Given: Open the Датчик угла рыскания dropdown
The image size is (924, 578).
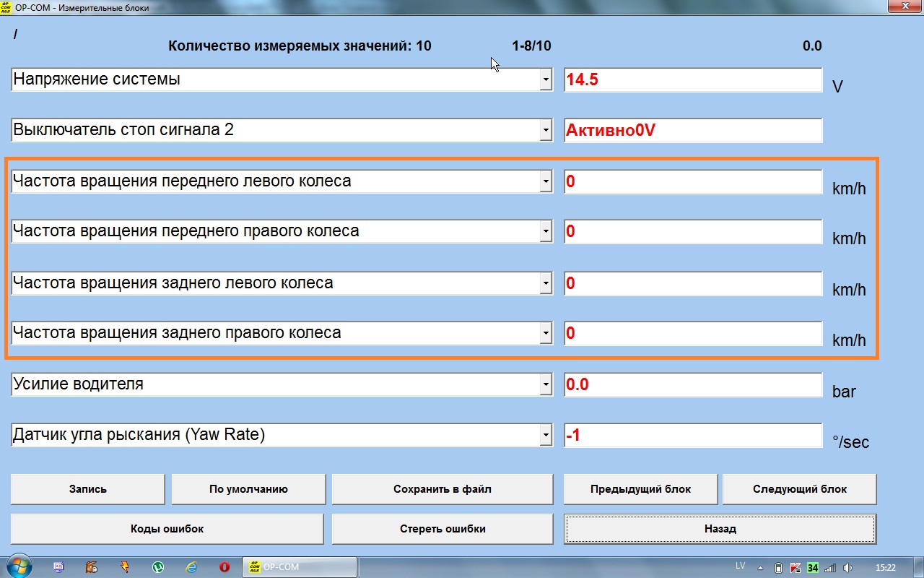Looking at the screenshot, I should click(546, 436).
